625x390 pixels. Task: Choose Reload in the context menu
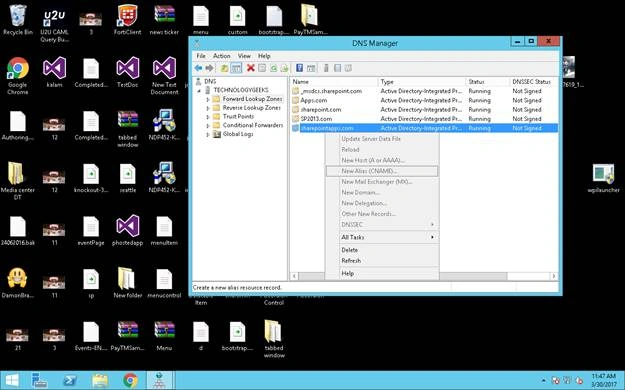[382, 150]
